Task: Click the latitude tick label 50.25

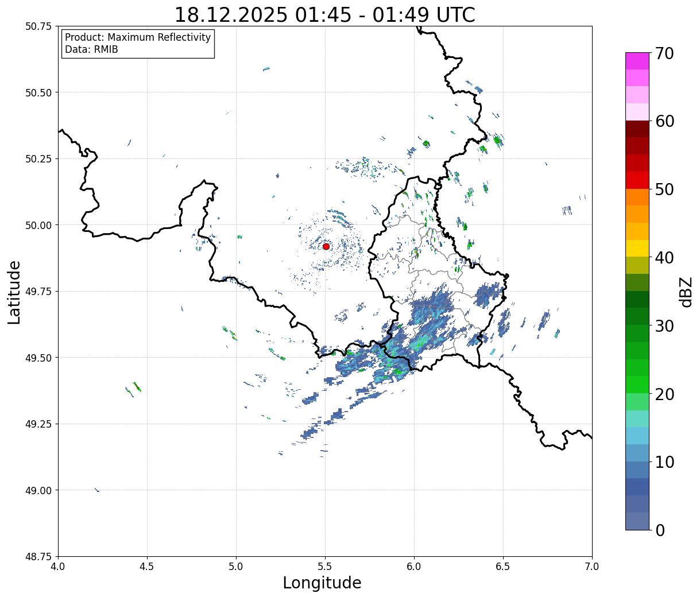Action: (x=38, y=159)
